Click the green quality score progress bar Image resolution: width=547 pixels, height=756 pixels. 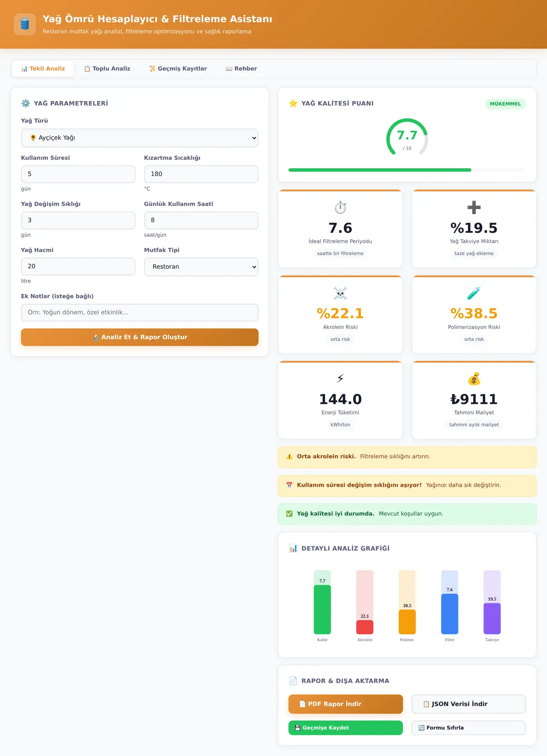coord(380,170)
